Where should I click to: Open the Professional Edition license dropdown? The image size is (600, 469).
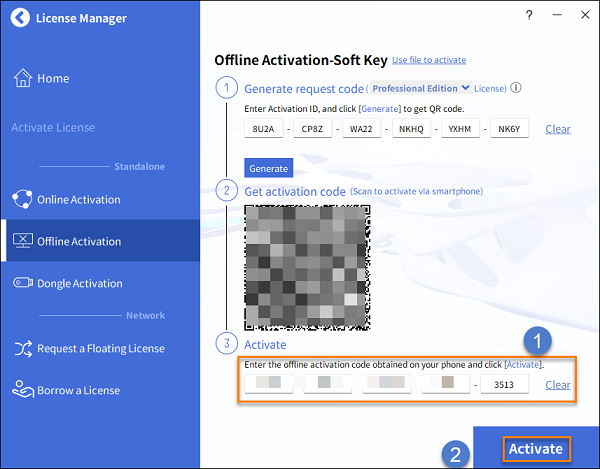pyautogui.click(x=421, y=88)
